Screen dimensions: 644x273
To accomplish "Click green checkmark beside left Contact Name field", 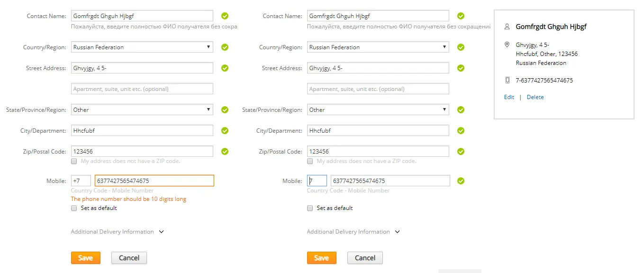I will tap(225, 16).
